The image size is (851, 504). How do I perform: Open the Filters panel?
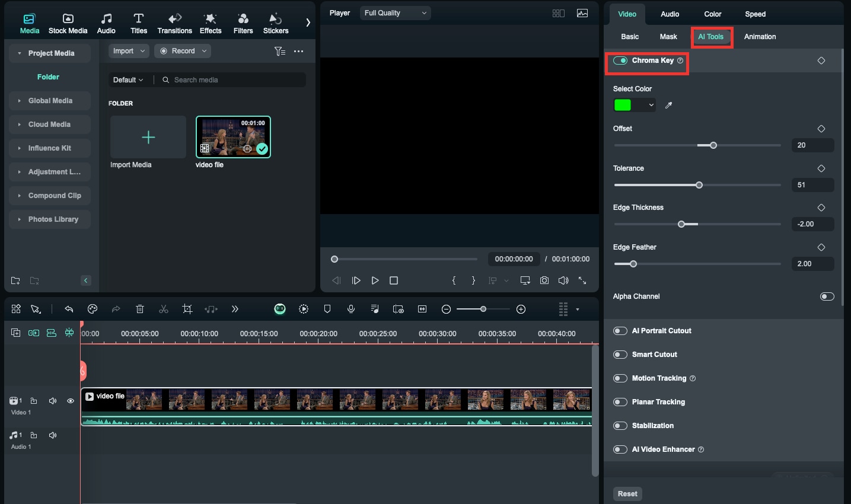243,24
